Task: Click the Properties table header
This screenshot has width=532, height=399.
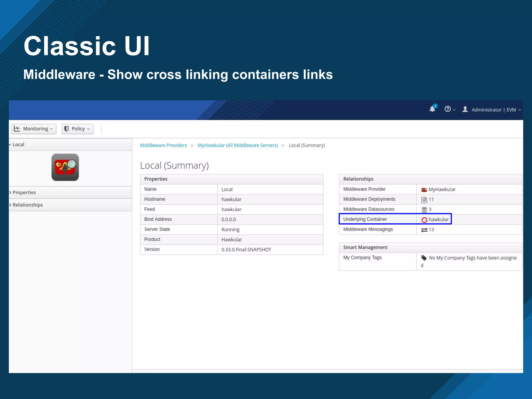Action: 232,179
